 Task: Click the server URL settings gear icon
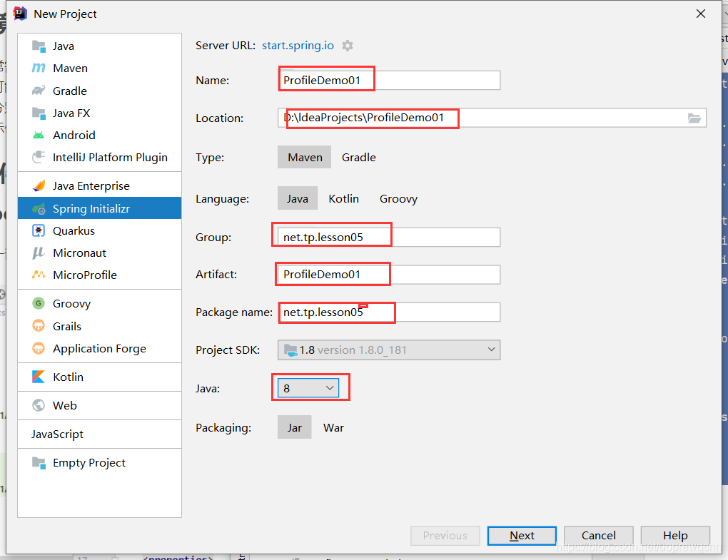click(x=348, y=46)
